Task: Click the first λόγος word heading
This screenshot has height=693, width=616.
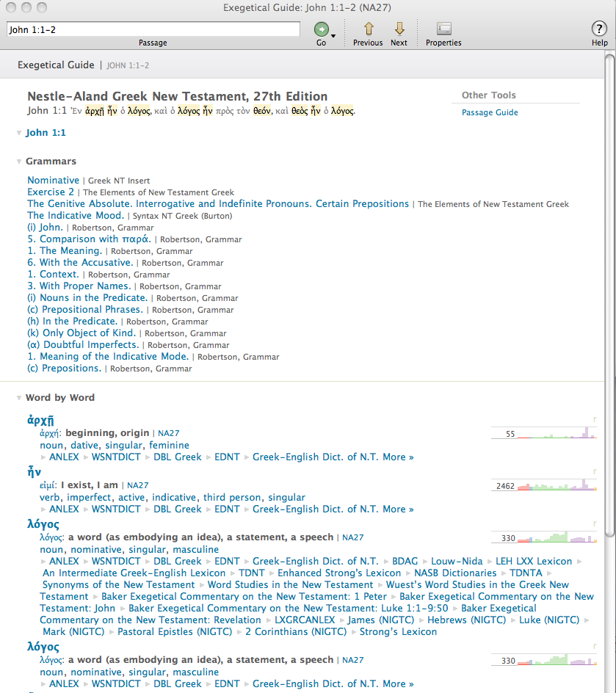Action: tap(43, 525)
